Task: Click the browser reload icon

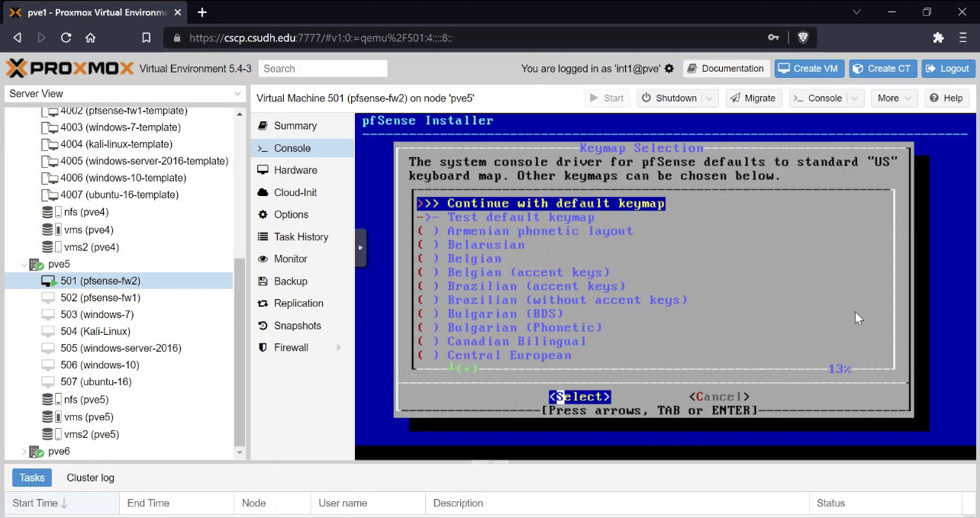Action: pos(66,37)
